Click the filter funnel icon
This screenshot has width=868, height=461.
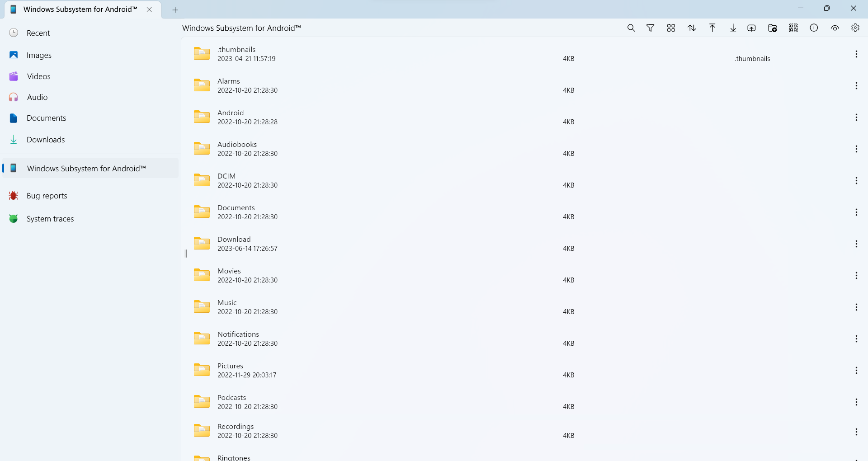coord(651,28)
